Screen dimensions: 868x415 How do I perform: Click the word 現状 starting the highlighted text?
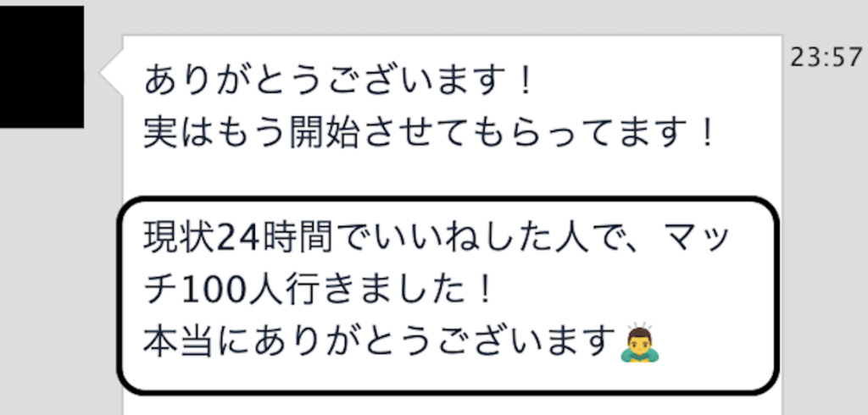(180, 239)
